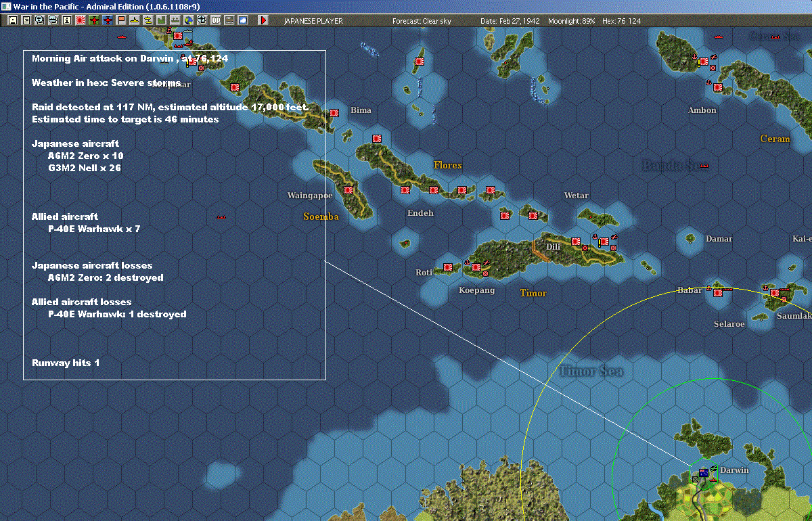
Task: Select the base marker at Ambon
Action: (x=716, y=86)
